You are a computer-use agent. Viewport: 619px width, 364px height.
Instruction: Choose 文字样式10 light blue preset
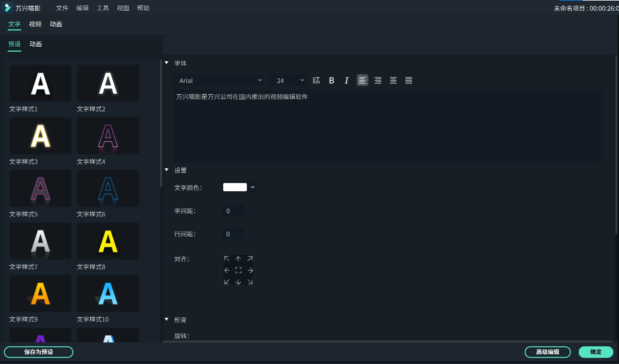[108, 293]
